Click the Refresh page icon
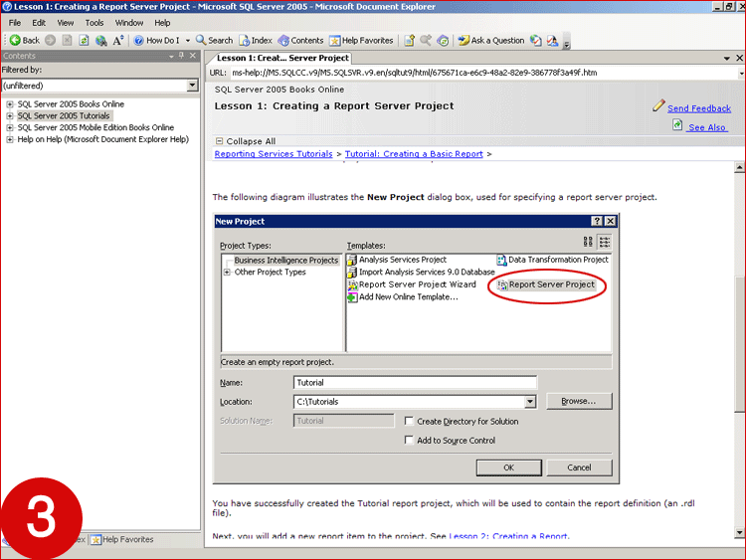 [x=84, y=41]
